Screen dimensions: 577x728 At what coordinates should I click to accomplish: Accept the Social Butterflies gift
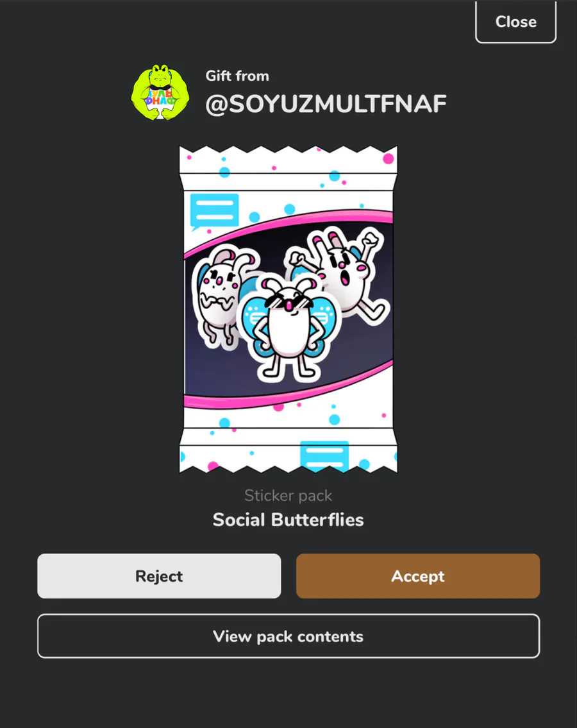(418, 576)
